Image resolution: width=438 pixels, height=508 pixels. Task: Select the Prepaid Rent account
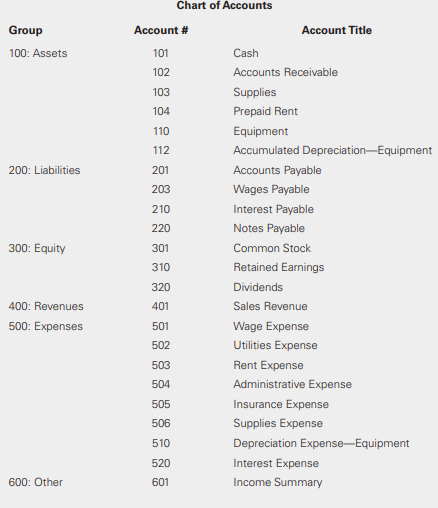265,111
